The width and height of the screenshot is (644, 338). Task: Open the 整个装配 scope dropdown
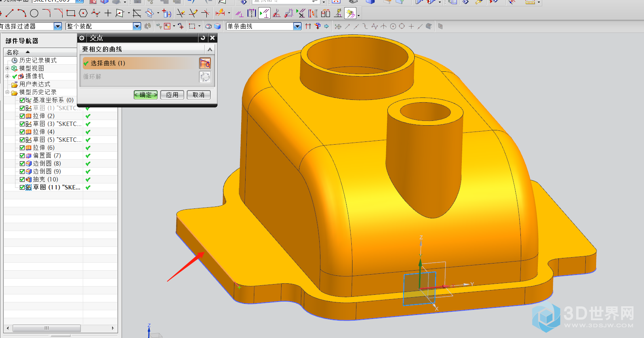137,26
